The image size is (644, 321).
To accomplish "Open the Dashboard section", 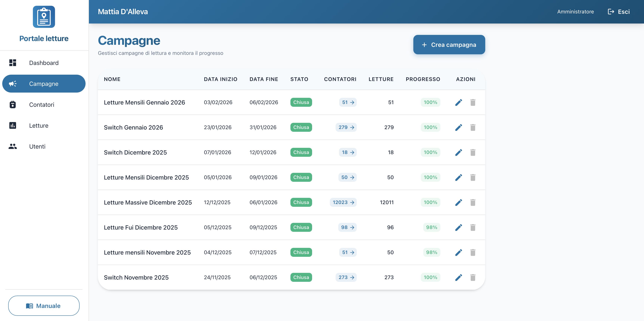I will click(44, 63).
